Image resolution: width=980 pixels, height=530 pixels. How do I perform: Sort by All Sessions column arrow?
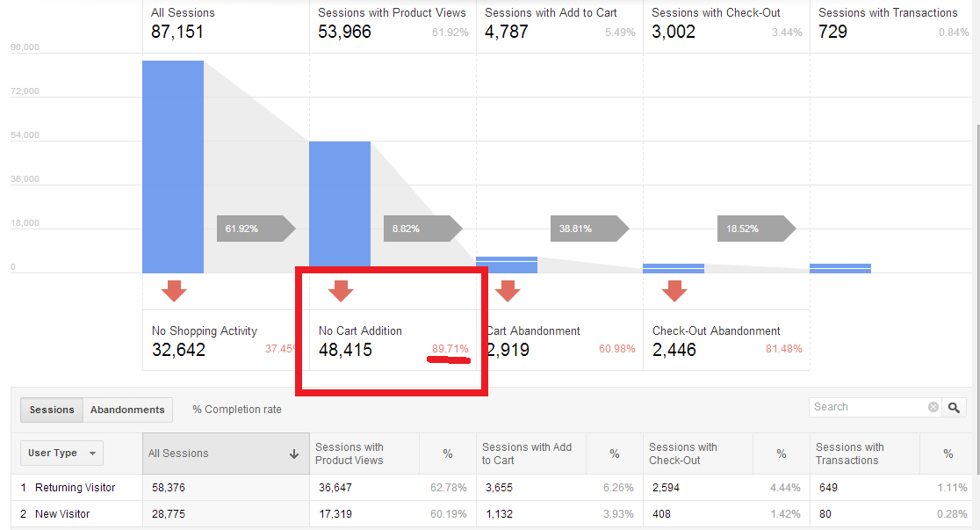(x=293, y=454)
